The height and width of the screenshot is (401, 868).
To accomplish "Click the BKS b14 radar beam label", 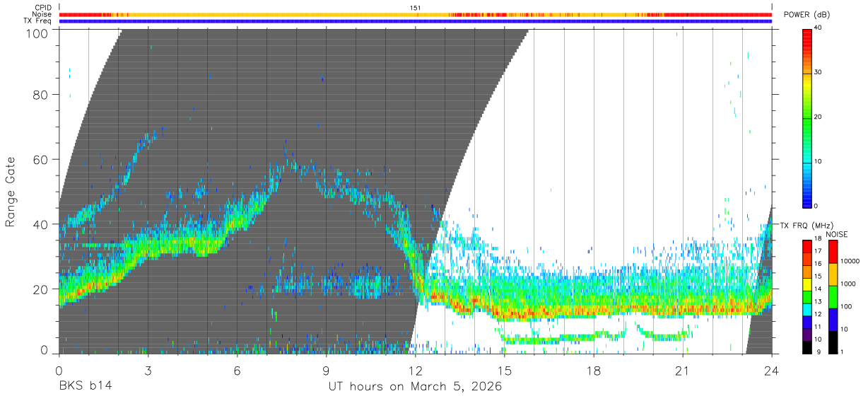I will point(85,387).
